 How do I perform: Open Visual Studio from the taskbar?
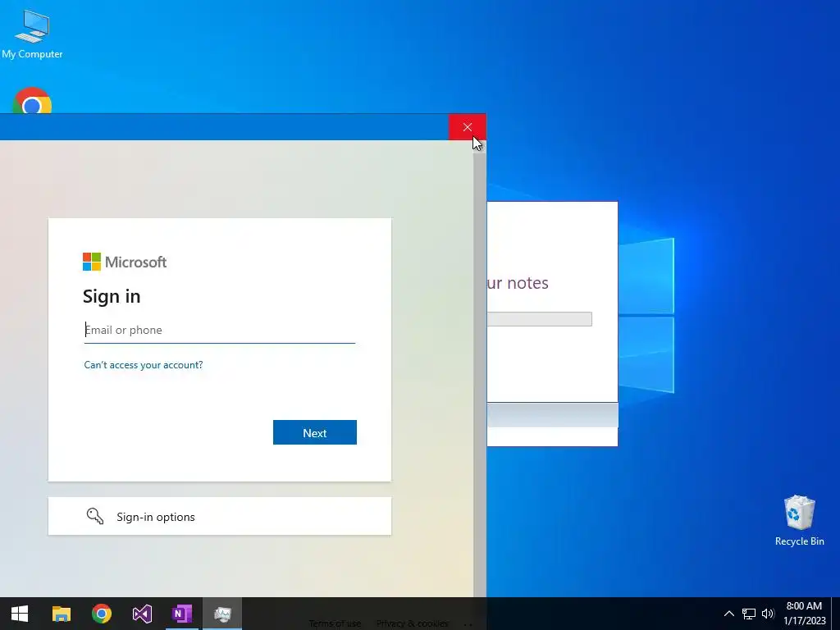142,614
